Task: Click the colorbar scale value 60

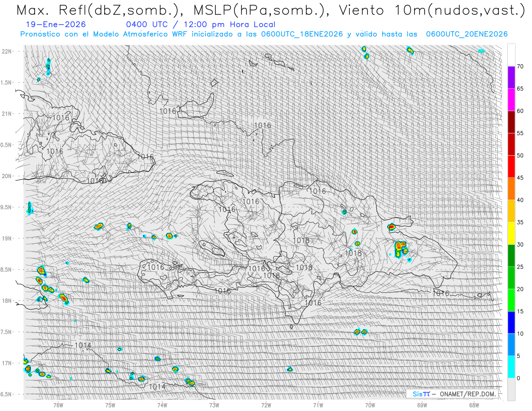Action: pyautogui.click(x=520, y=111)
